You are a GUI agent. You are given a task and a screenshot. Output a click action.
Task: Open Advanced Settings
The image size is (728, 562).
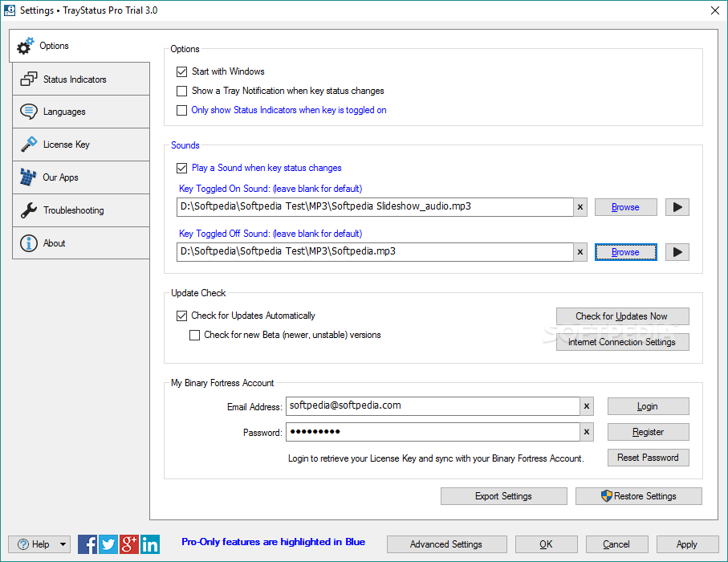point(446,544)
